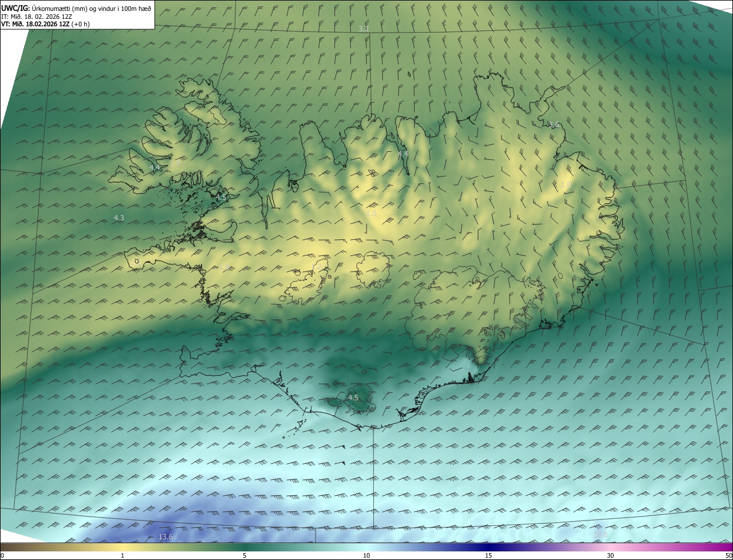Click the 'UWC/IG: Úrkomumætti' map title line
This screenshot has width=733, height=560.
76,7
